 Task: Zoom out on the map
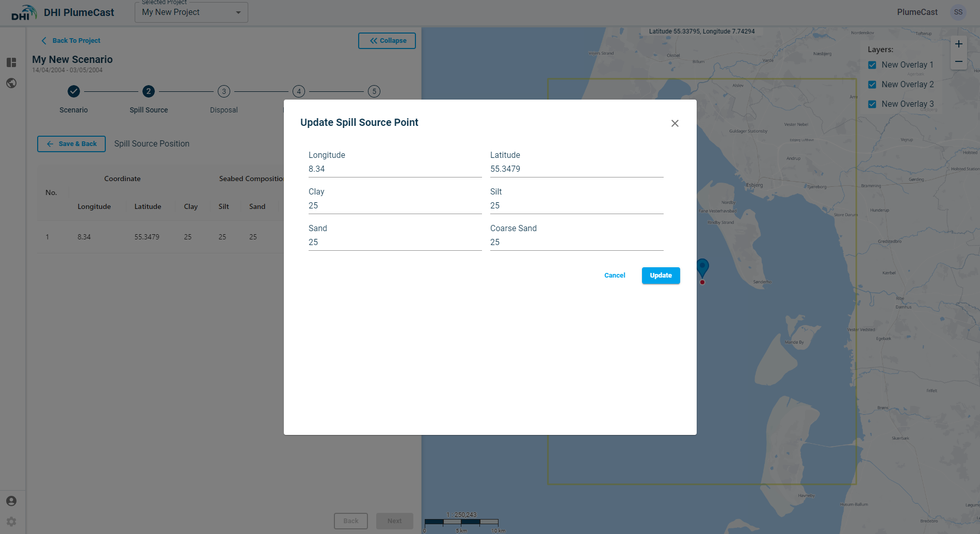click(958, 61)
